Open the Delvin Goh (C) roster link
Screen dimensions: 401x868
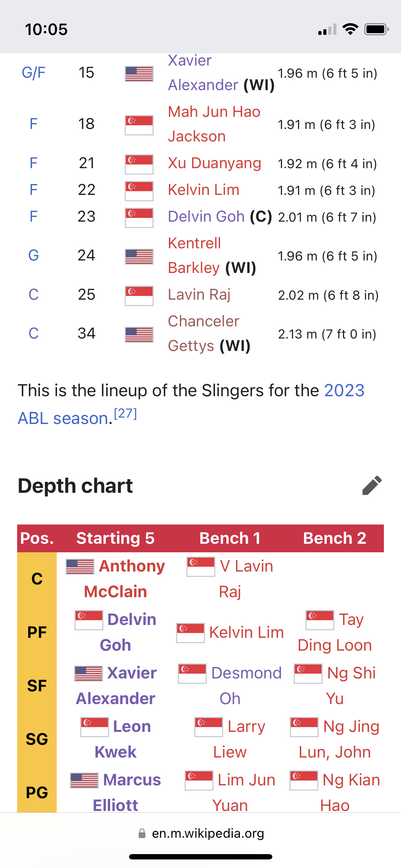(x=206, y=216)
